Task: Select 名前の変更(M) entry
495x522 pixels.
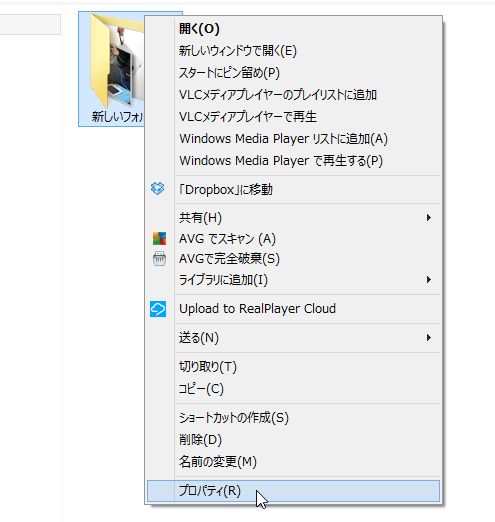Action: (x=293, y=462)
